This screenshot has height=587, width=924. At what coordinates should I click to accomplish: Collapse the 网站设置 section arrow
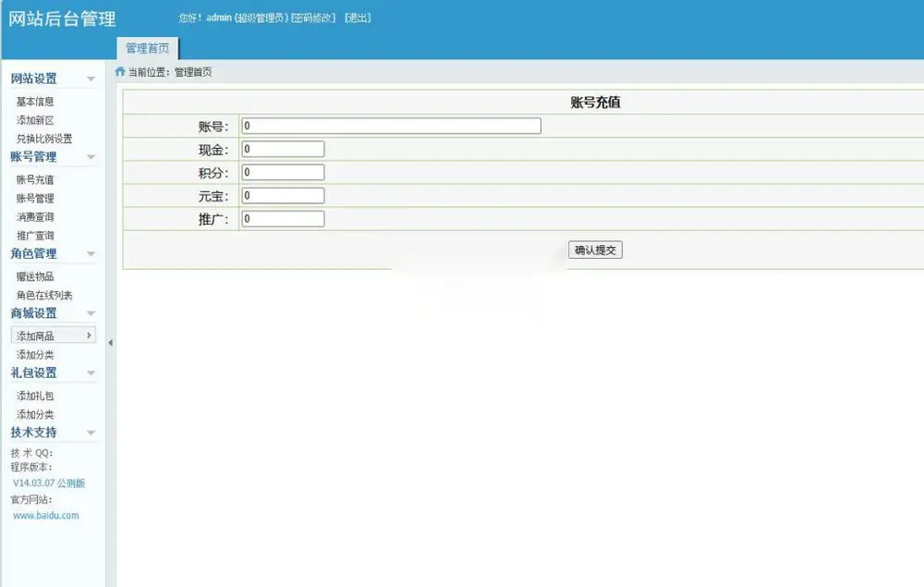pos(91,79)
